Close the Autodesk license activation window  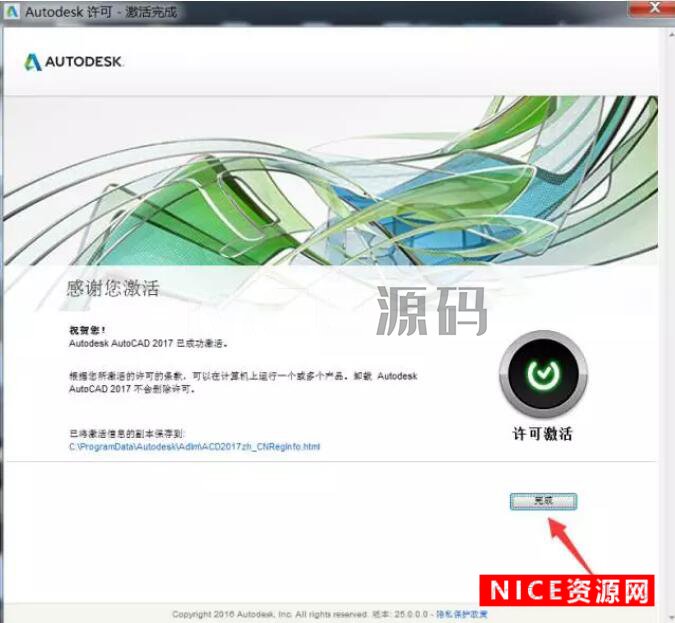tap(653, 8)
